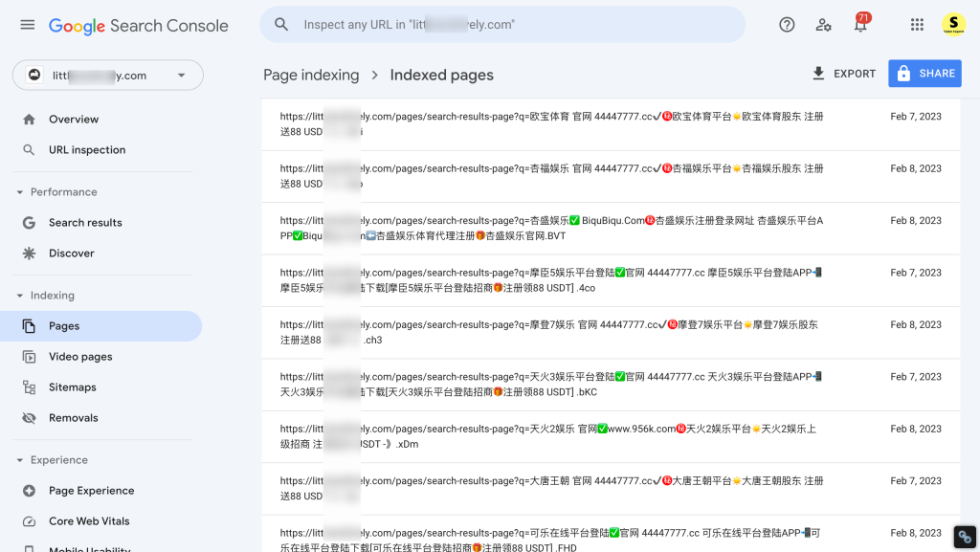Viewport: 980px width, 552px height.
Task: Select the URL row for 摩登7娱乐
Action: pyautogui.click(x=611, y=332)
